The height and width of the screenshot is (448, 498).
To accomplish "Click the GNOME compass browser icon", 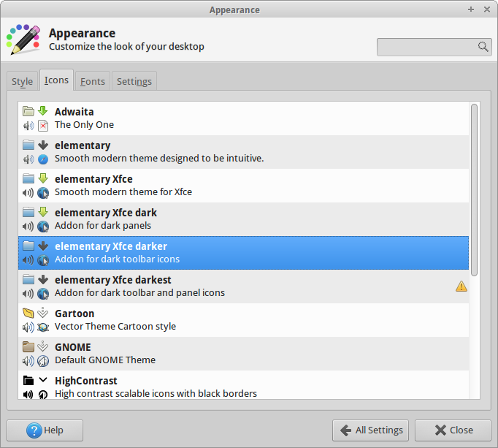I will coord(43,361).
